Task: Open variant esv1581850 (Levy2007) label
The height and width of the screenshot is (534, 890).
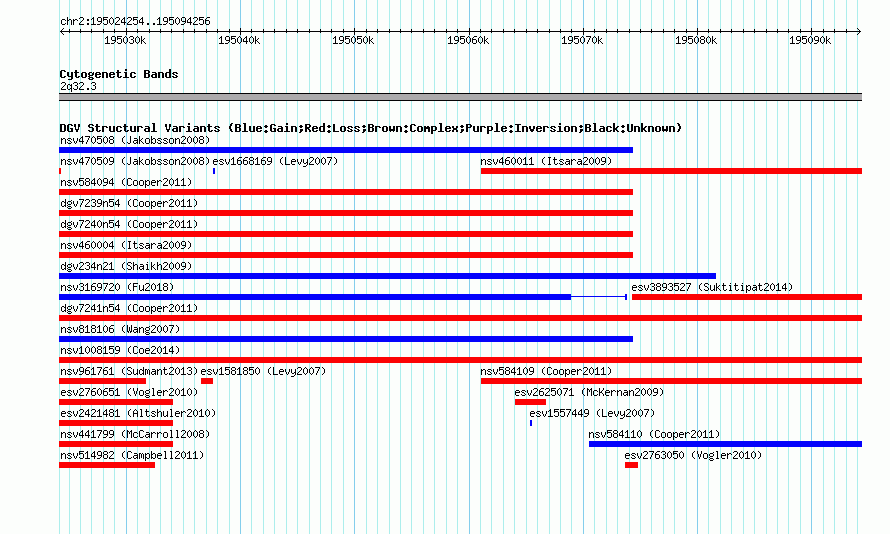Action: click(x=263, y=371)
